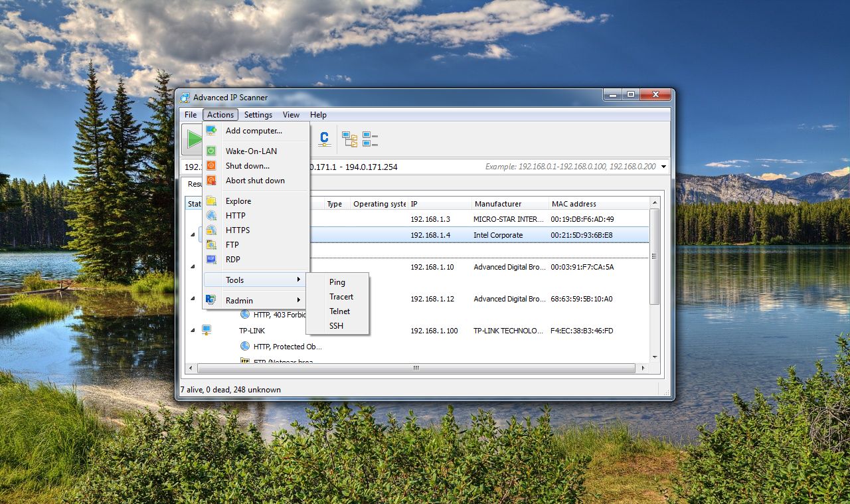
Task: Select MAC address 00:03:91:F7:CA:5A
Action: click(582, 267)
